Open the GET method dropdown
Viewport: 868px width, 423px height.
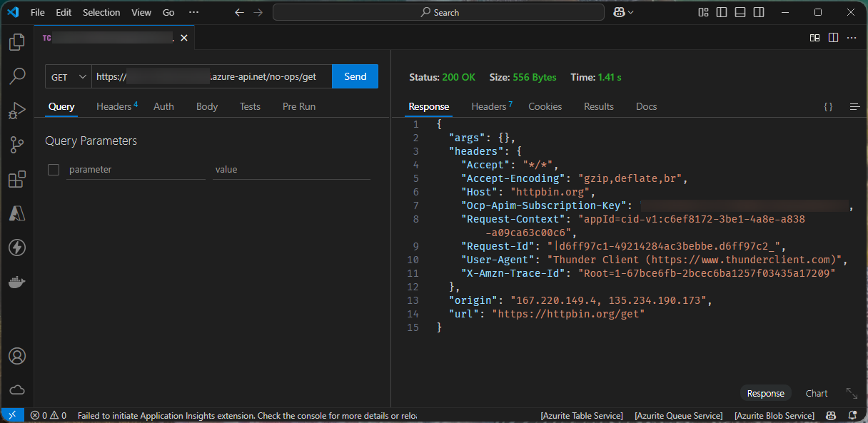69,77
